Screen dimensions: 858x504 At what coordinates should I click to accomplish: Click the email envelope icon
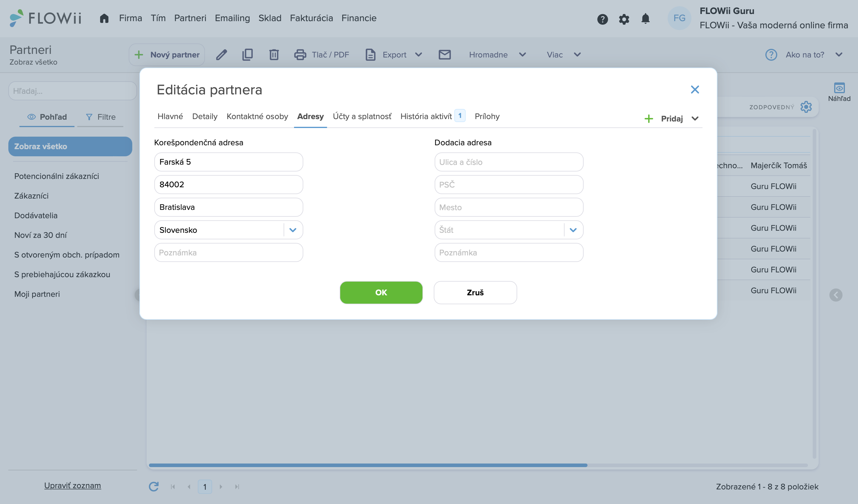[444, 54]
